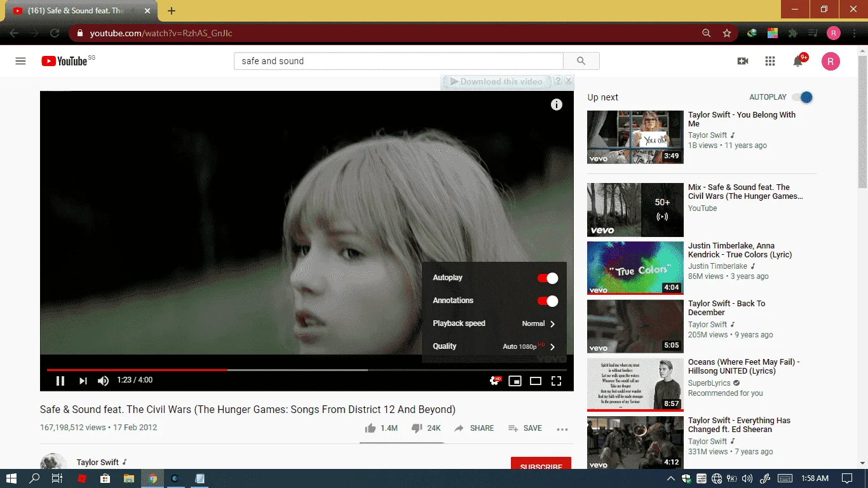
Task: Click the Download this video button
Action: [496, 81]
